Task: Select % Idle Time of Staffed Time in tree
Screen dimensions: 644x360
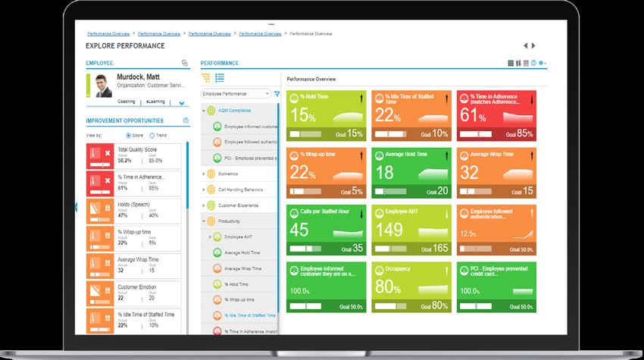Action: pyautogui.click(x=250, y=315)
